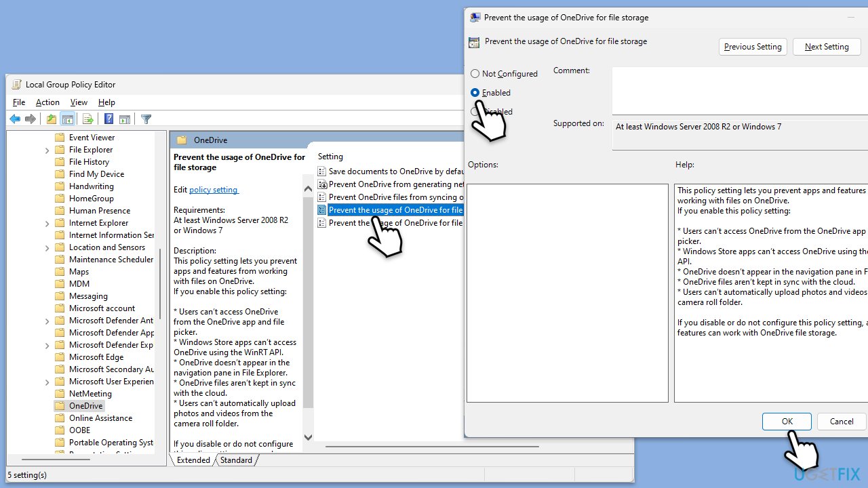Viewport: 868px width, 488px height.
Task: Click description pane scroll-up arrow
Action: point(308,189)
